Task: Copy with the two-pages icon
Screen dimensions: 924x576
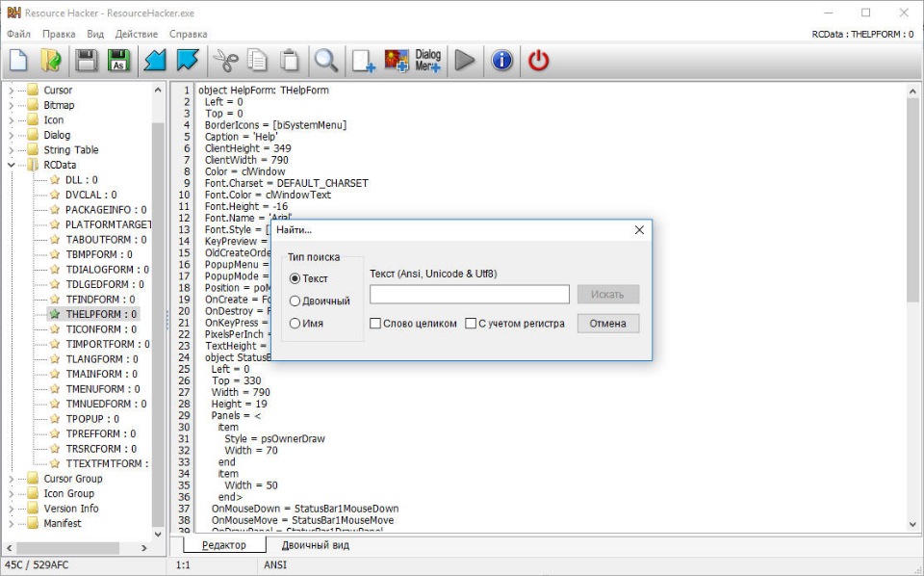Action: (x=258, y=60)
